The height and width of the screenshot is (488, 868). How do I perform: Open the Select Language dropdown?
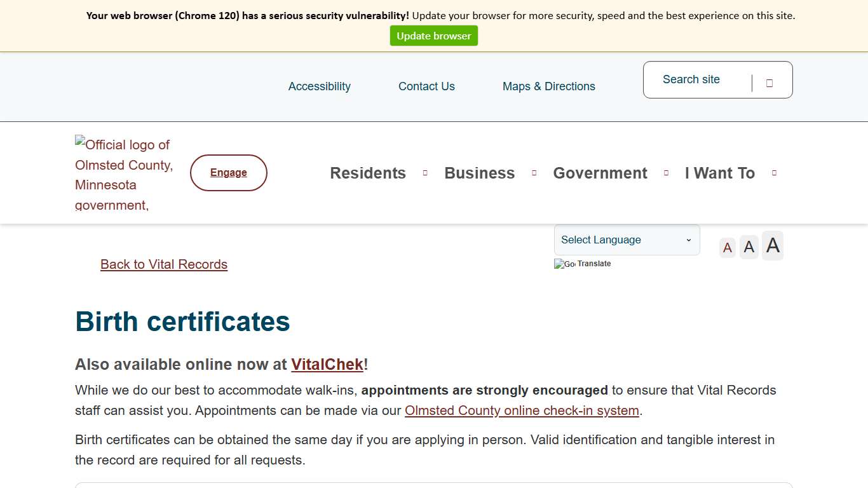(x=627, y=240)
